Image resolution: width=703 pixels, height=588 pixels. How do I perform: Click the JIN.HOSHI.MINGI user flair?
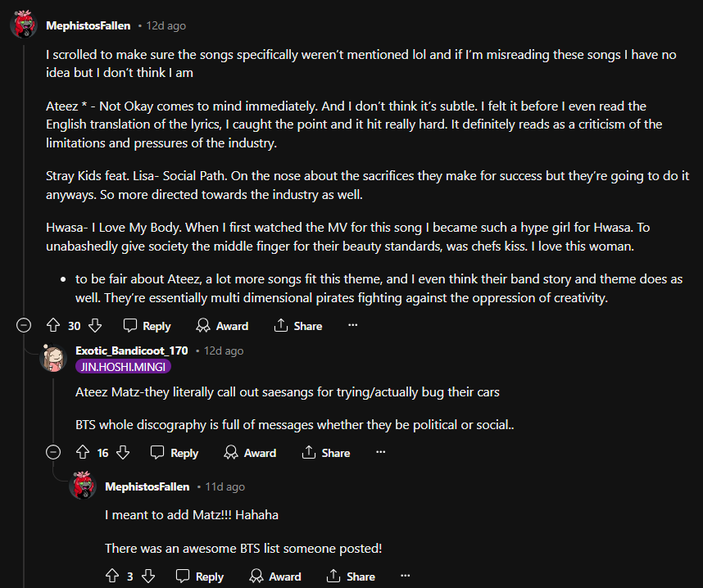121,367
